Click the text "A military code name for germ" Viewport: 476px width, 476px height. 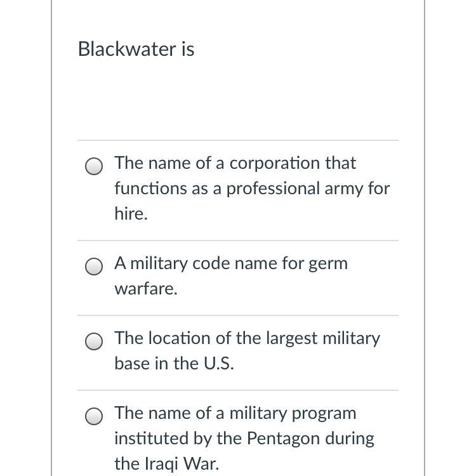click(x=231, y=263)
